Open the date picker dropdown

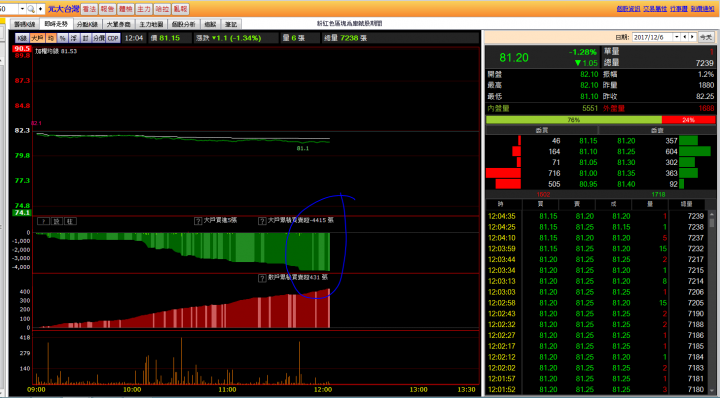click(x=676, y=37)
